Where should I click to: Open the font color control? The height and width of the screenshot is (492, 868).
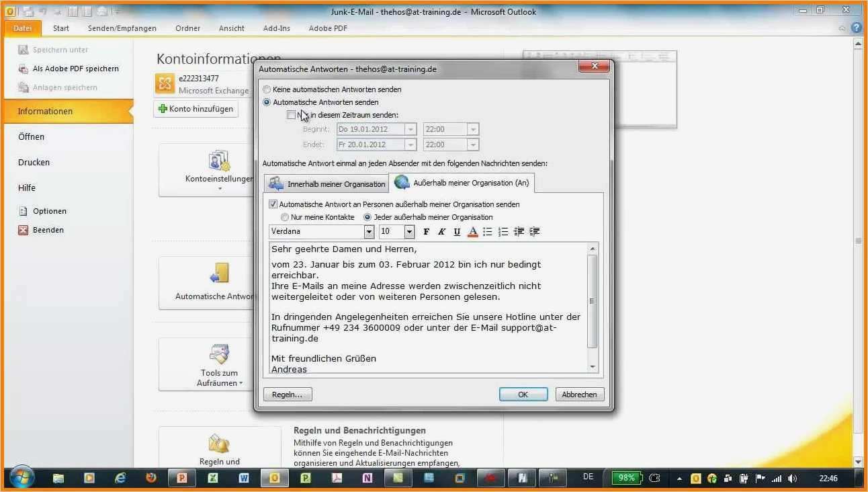pos(472,231)
